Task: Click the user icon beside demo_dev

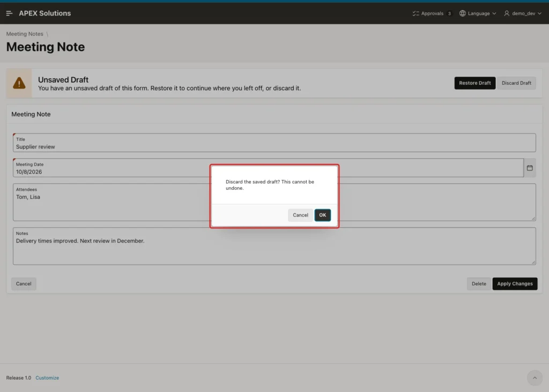Action: (x=507, y=13)
